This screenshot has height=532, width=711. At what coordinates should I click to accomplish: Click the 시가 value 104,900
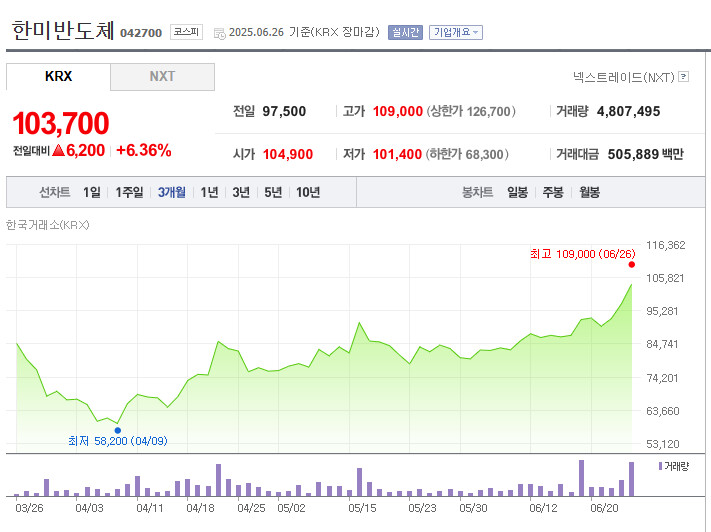click(288, 154)
